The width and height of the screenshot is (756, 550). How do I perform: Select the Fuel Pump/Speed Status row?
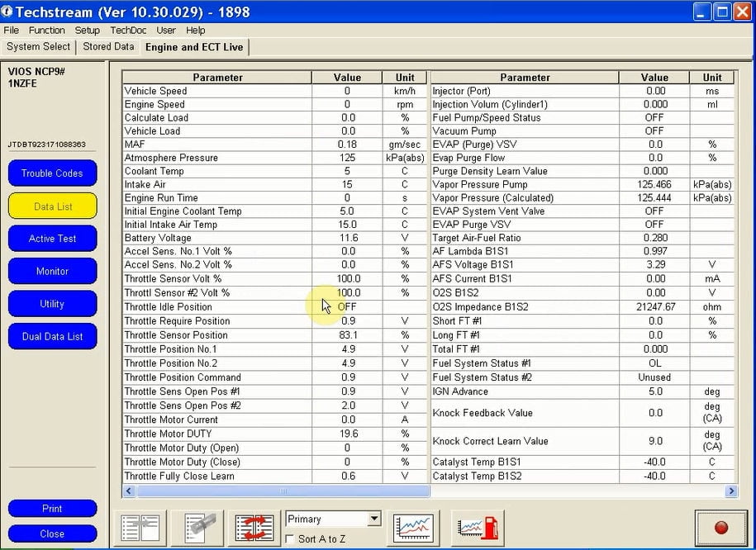(x=582, y=118)
